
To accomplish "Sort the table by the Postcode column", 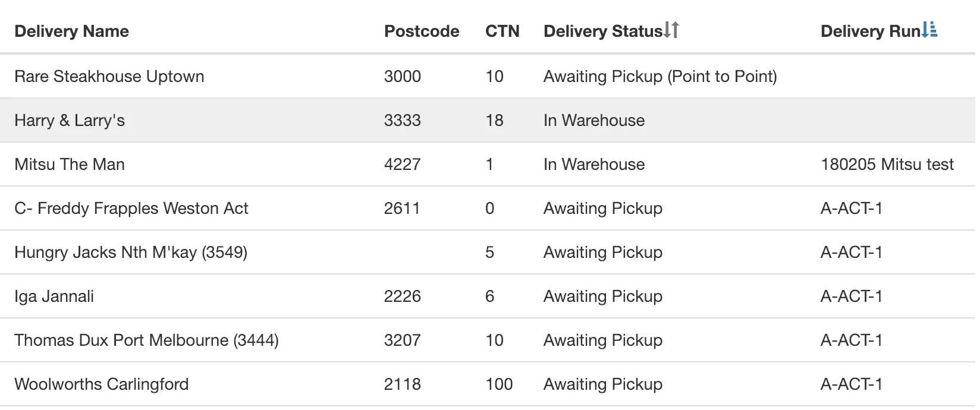I will coord(422,31).
